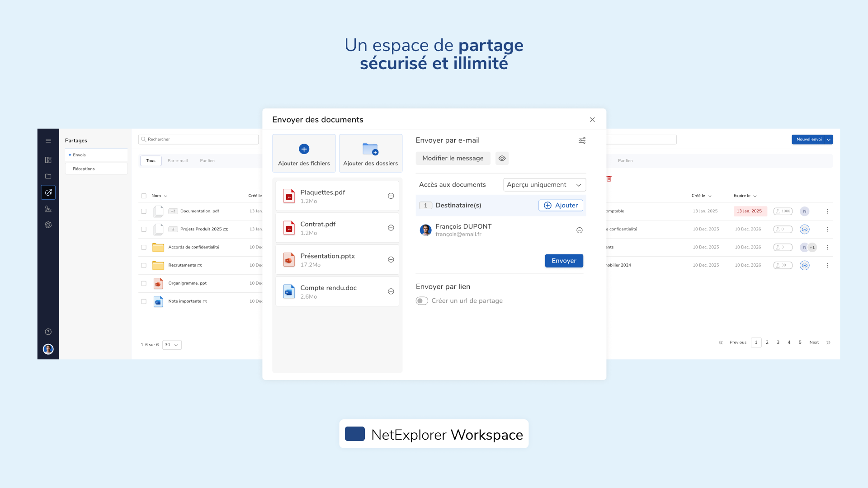Remove François DUPONT with the minus icon
This screenshot has width=868, height=488.
pos(579,230)
